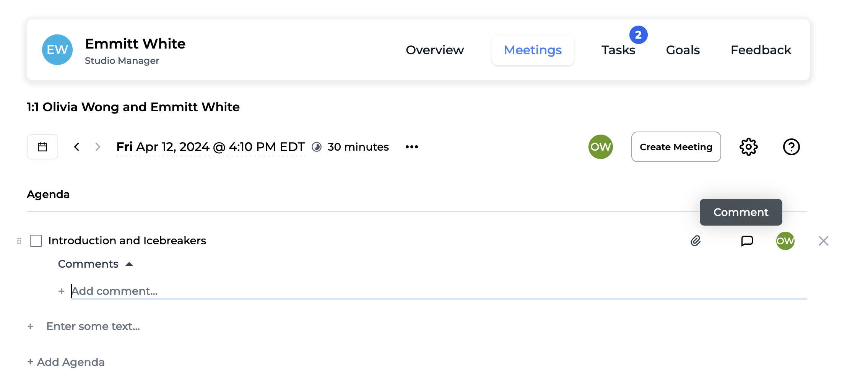The height and width of the screenshot is (377, 868).
Task: Click the green OW assignee avatar on agenda item
Action: pos(785,241)
